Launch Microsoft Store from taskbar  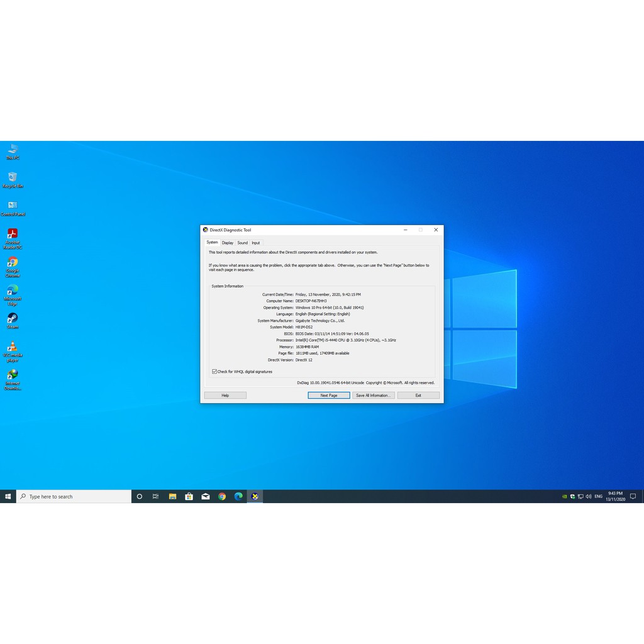[189, 497]
